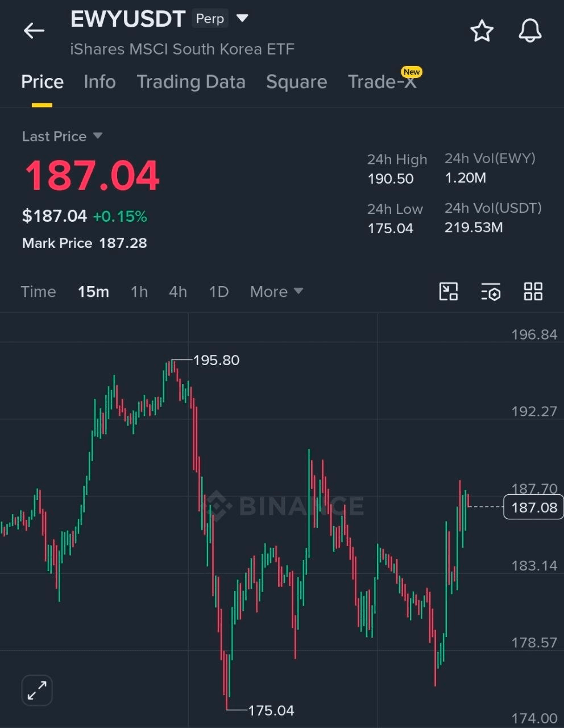Open the More timeframes dropdown
The width and height of the screenshot is (564, 728).
pos(276,292)
